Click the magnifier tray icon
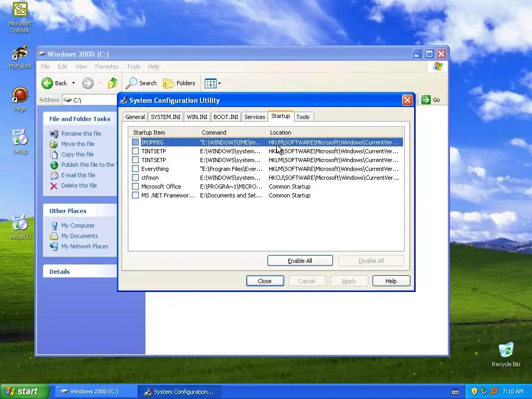The height and width of the screenshot is (399, 532). point(494,391)
